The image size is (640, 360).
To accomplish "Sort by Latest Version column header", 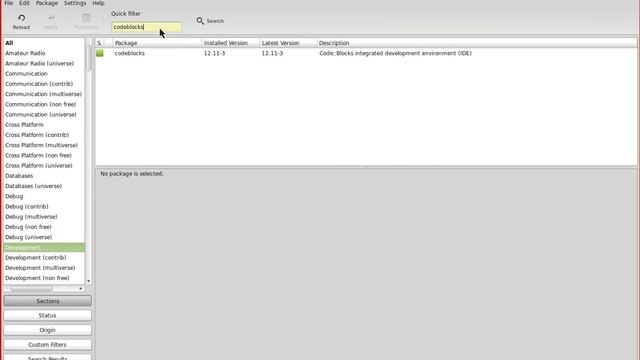I will pyautogui.click(x=288, y=43).
